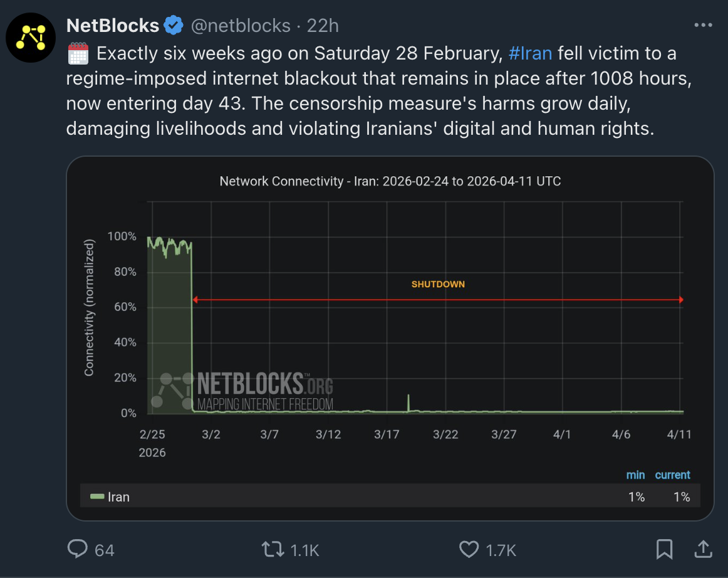728x578 pixels.
Task: Open the network connectivity chart image
Action: pyautogui.click(x=390, y=339)
